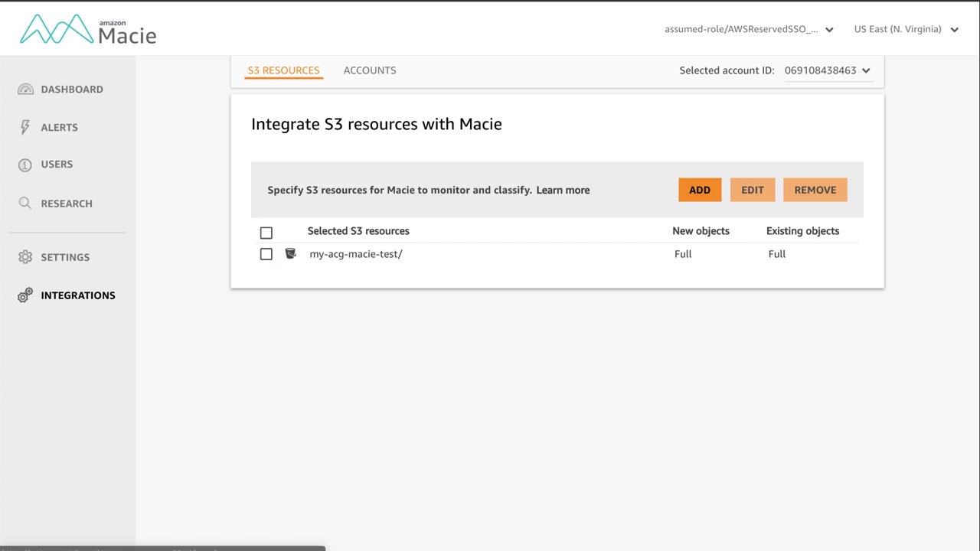Expand the Selected account ID dropdown

[828, 70]
